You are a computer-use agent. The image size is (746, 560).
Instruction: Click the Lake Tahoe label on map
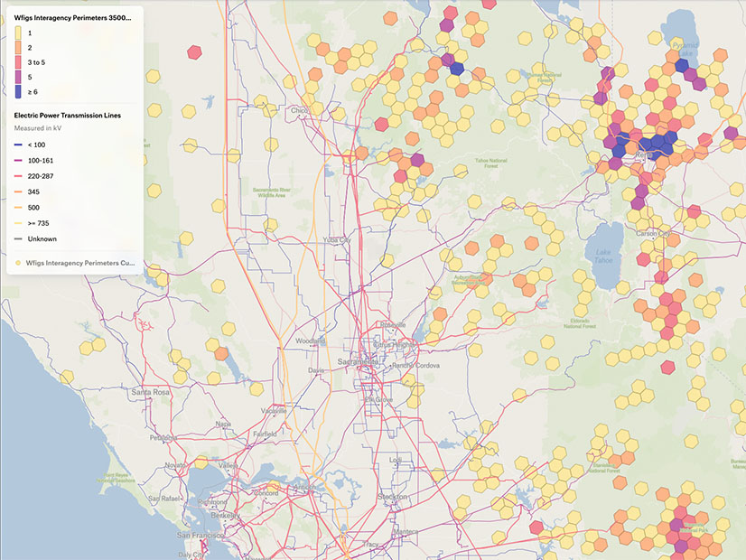click(605, 259)
